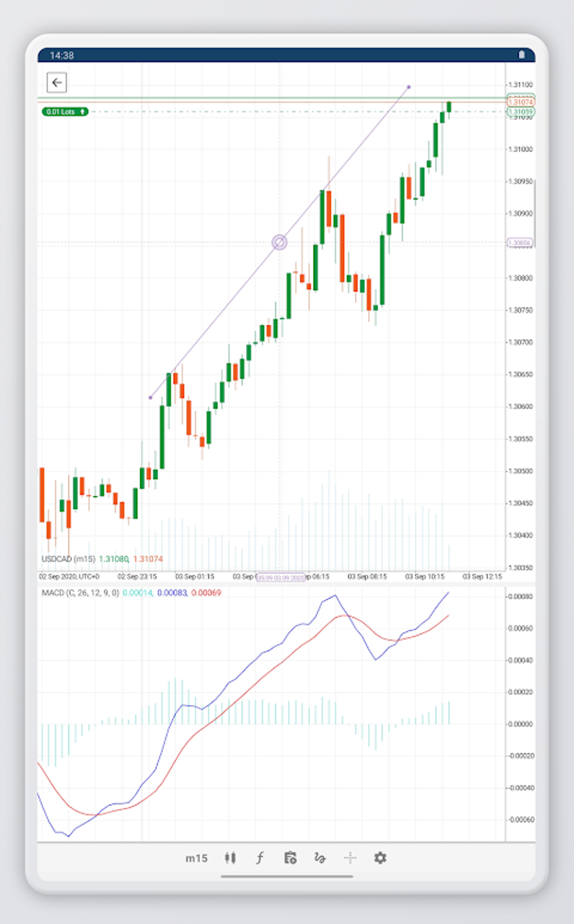Open the indicators function icon
Screen dimensions: 574x924
pos(260,858)
